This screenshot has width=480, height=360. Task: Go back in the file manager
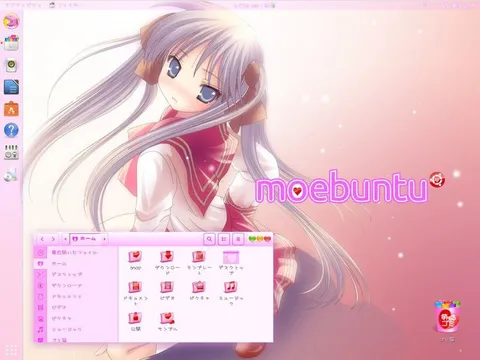point(42,239)
